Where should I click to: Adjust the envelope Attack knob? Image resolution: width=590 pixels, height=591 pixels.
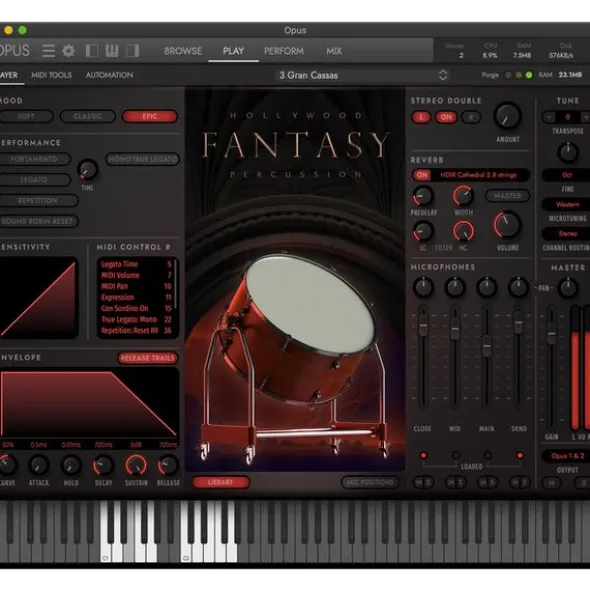[38, 466]
